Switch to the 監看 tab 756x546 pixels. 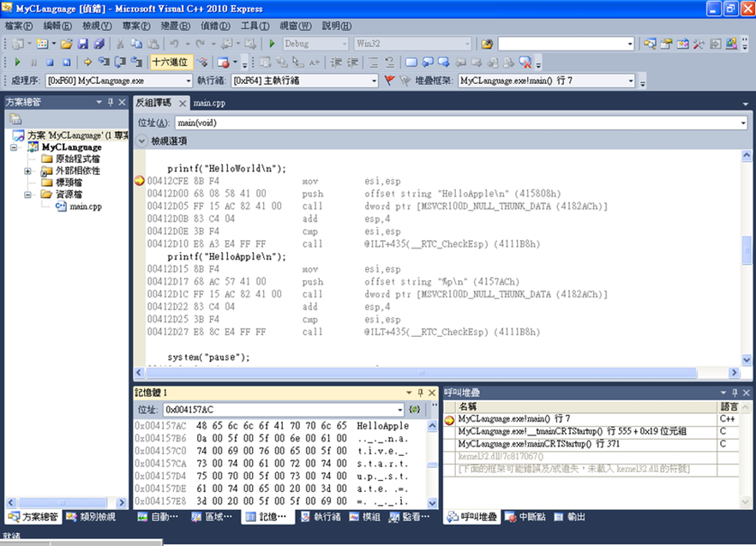[x=410, y=517]
